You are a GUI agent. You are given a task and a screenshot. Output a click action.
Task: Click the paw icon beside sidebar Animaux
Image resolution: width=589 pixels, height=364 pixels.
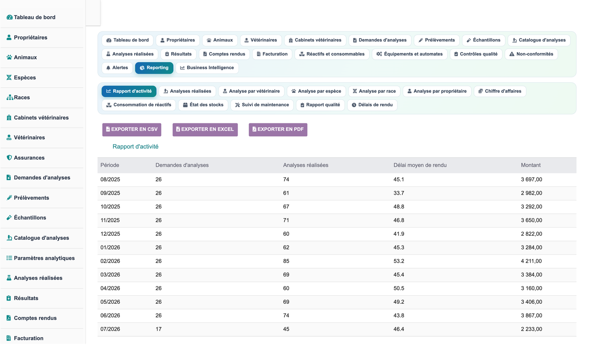9,57
